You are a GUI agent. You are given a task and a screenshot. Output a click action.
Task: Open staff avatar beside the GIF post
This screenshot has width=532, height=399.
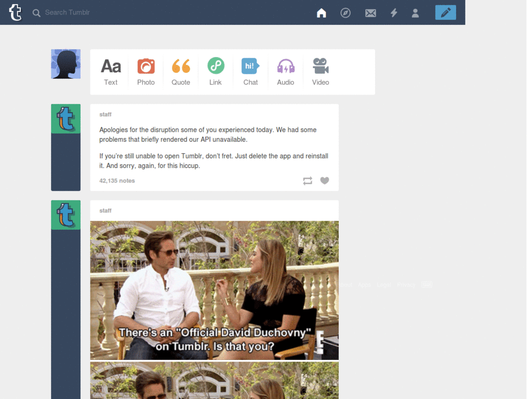click(x=66, y=215)
